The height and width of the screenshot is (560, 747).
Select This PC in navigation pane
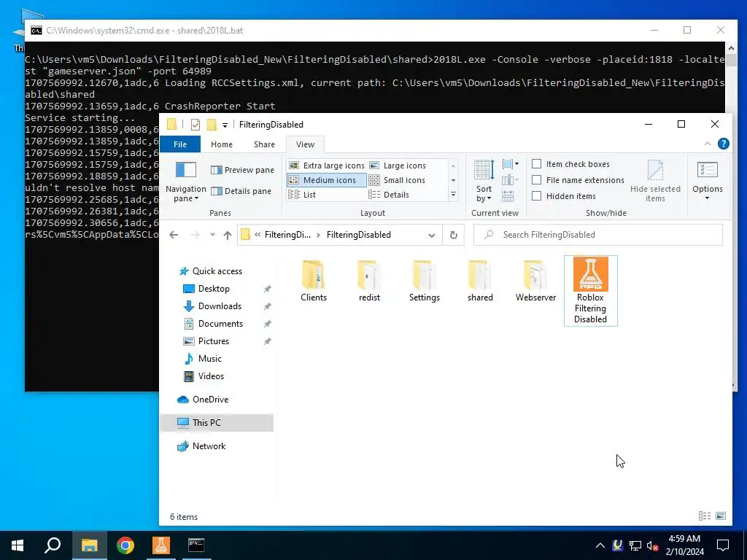[206, 423]
